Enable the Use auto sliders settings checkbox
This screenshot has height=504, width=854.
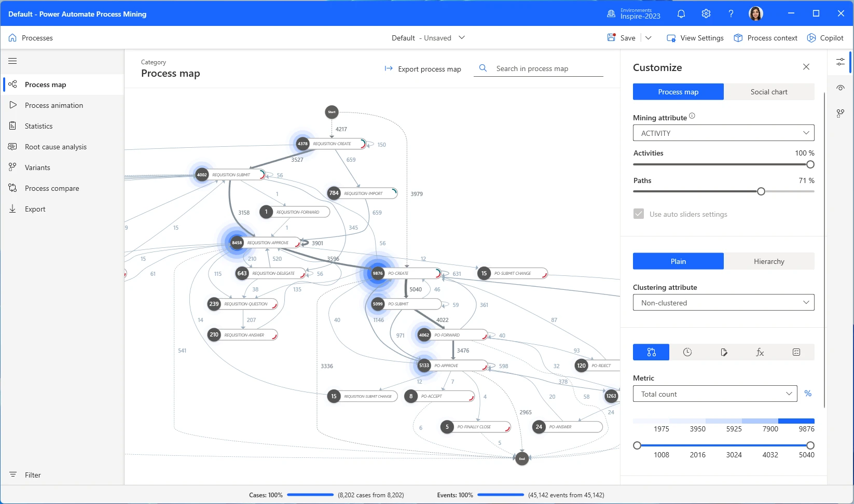pos(639,214)
